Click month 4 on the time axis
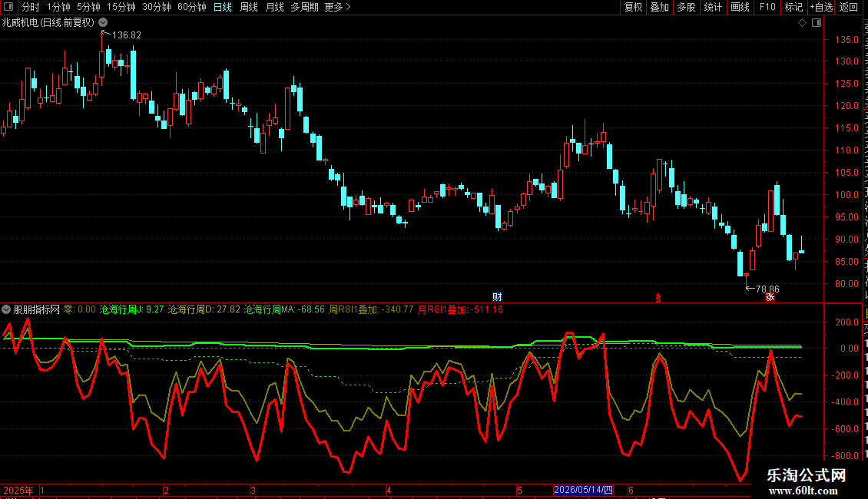The width and height of the screenshot is (868, 499). pos(389,491)
